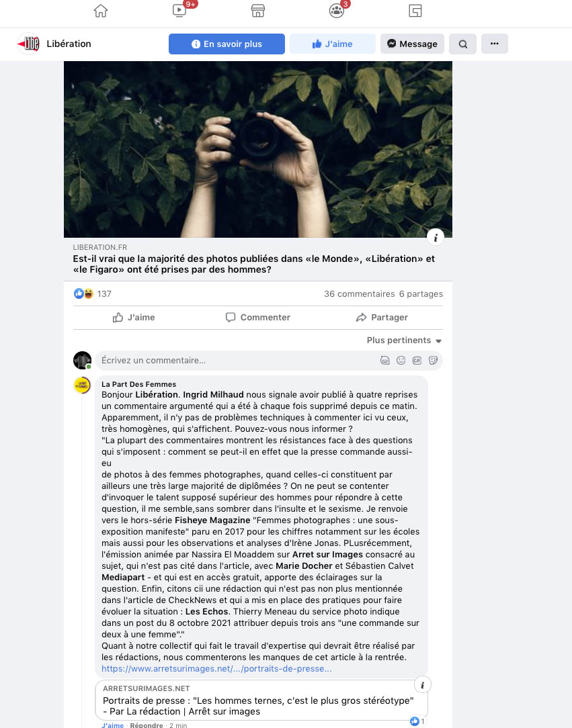This screenshot has height=728, width=572.
Task: Open the arretsurimages.net link in comment
Action: tap(216, 669)
